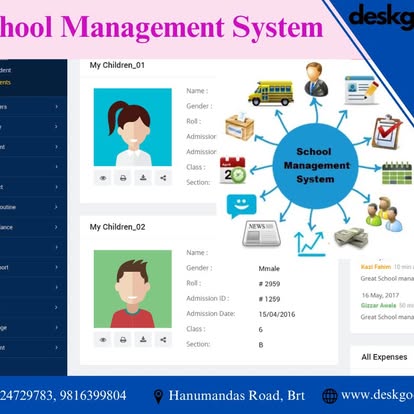This screenshot has width=414, height=414.
Task: Click the smiley chat bubble icon
Action: [241, 205]
